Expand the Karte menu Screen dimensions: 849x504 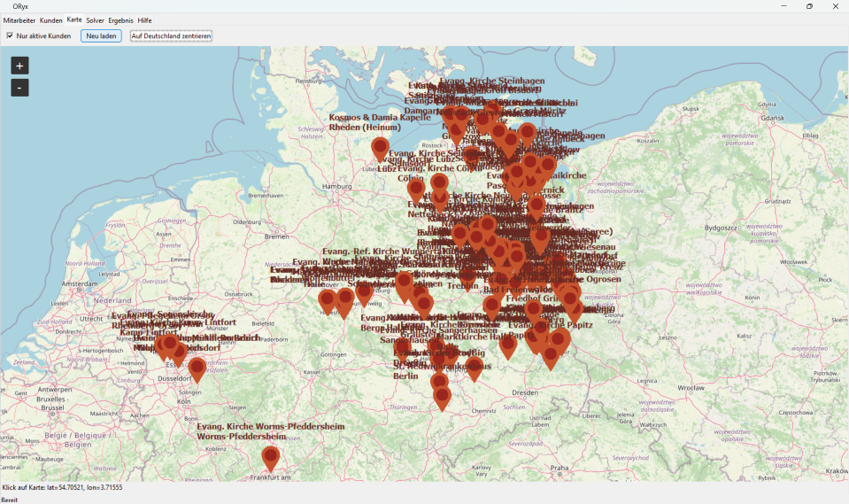click(74, 20)
